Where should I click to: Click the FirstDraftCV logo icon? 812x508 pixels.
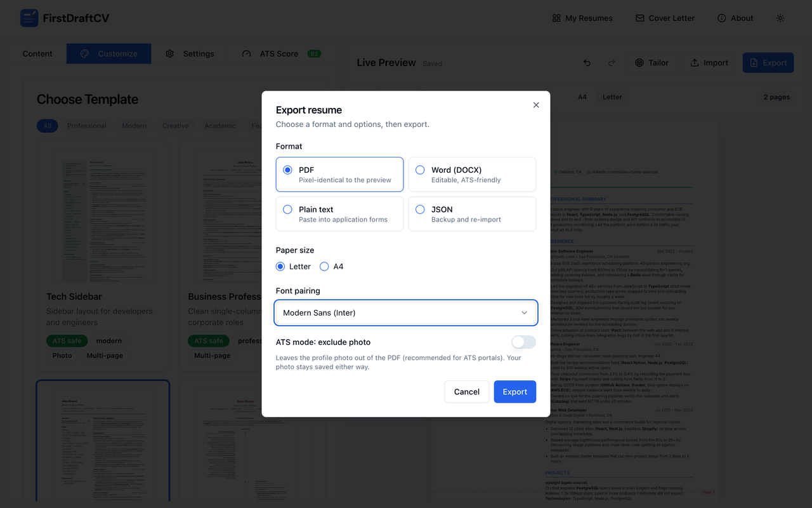pos(29,18)
